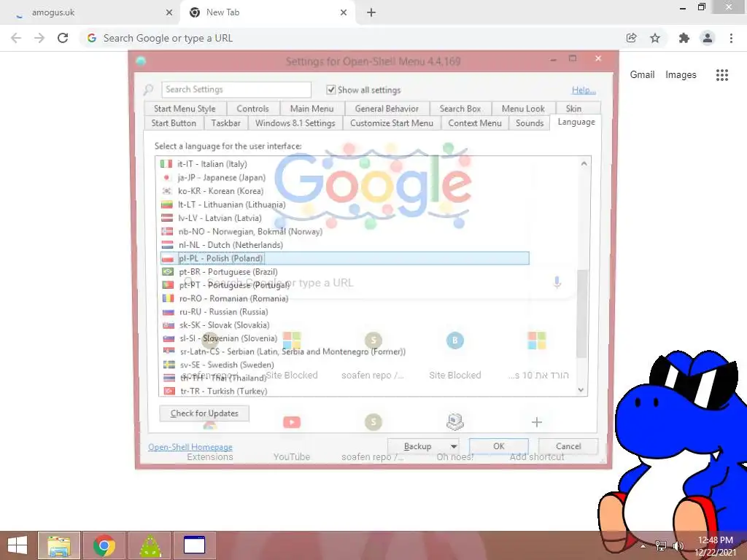Confirm settings with OK button

pos(498,446)
